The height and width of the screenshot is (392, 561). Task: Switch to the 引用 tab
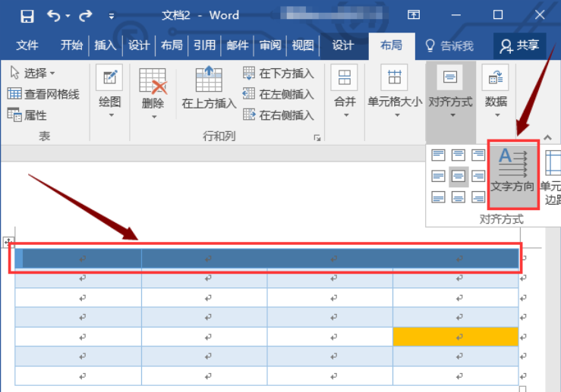(x=205, y=45)
